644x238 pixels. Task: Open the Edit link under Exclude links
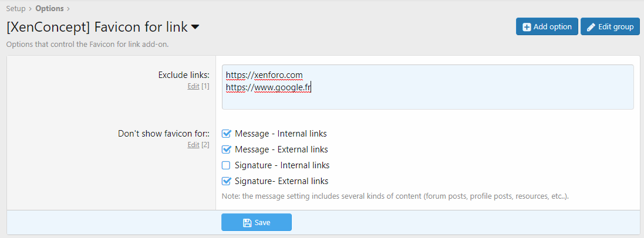[193, 86]
